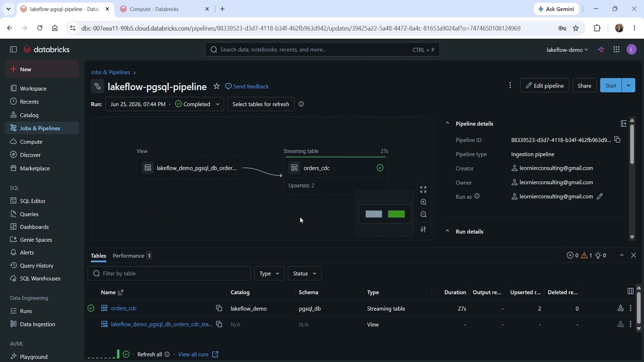This screenshot has height=362, width=644.
Task: Open Chrome extensions menu
Action: tap(597, 28)
